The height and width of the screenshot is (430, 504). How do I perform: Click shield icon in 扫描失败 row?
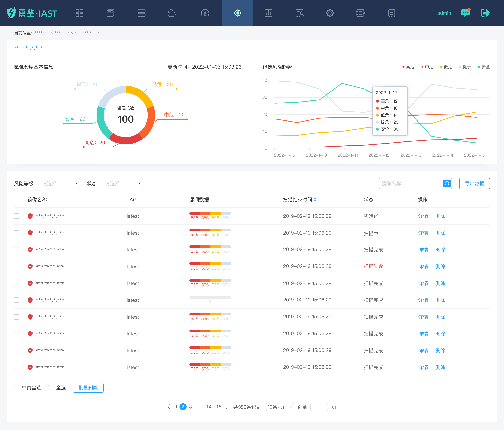(x=30, y=266)
